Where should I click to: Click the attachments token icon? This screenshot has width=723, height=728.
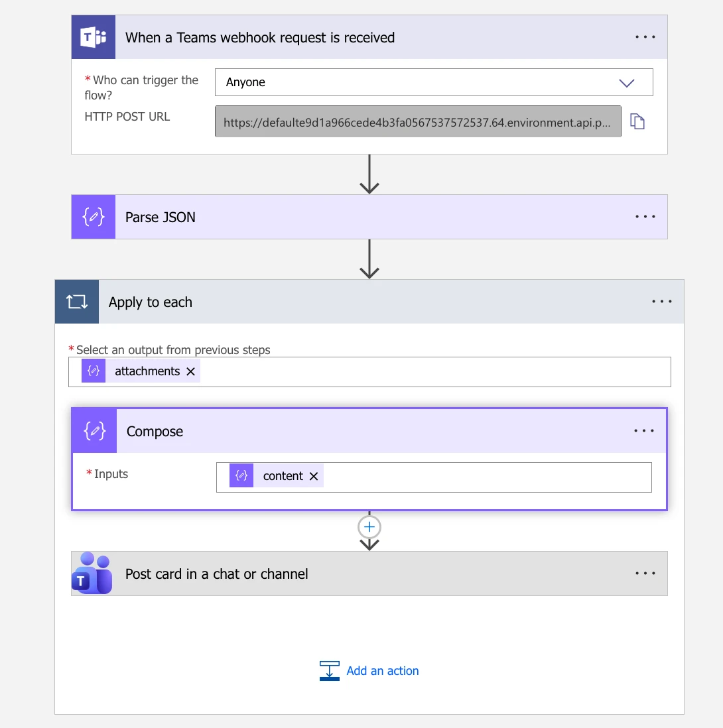[x=94, y=371]
